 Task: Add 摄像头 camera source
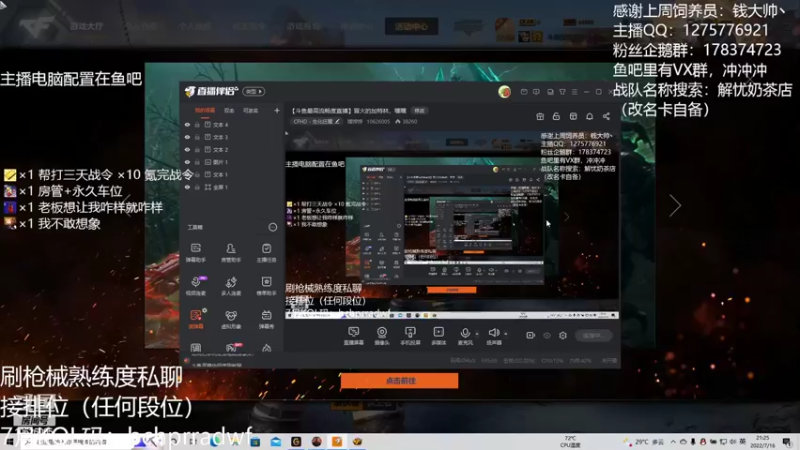(382, 336)
